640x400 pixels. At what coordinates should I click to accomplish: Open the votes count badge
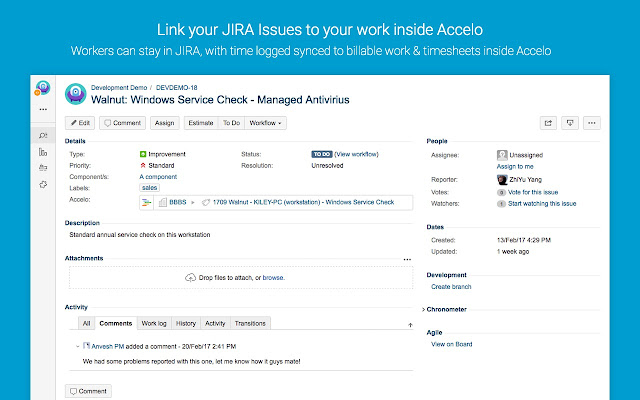pos(501,192)
